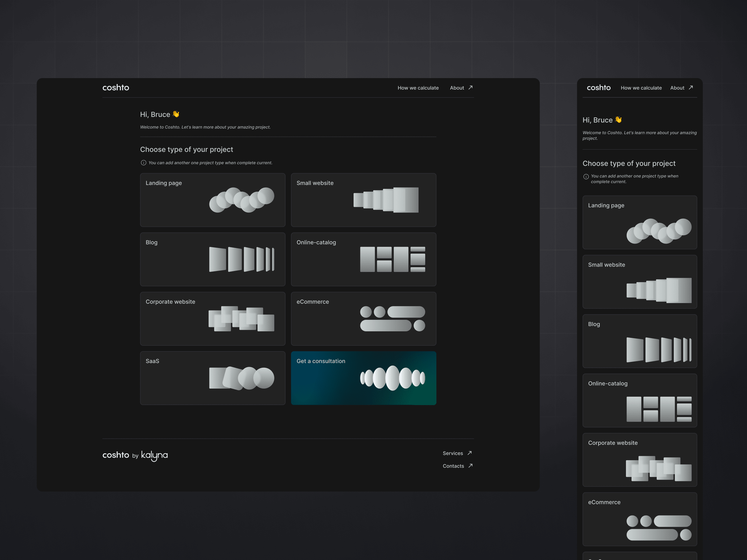This screenshot has width=747, height=560.
Task: Select the Landing page card in desktop view
Action: pyautogui.click(x=213, y=200)
